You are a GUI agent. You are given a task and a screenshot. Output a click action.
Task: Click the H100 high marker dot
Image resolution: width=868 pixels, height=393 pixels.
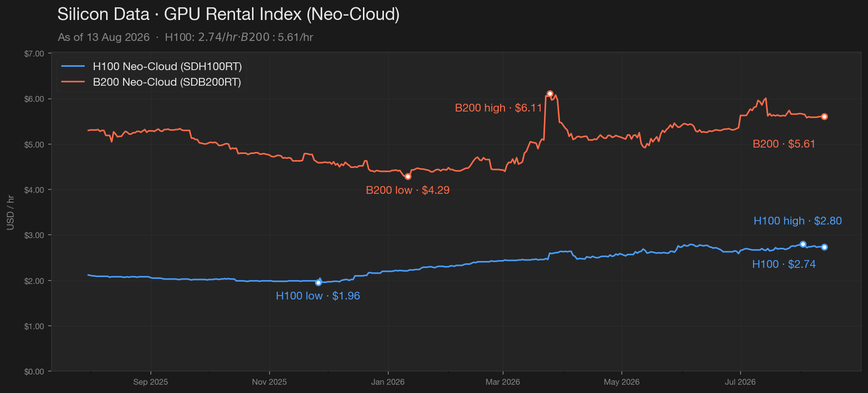(803, 244)
